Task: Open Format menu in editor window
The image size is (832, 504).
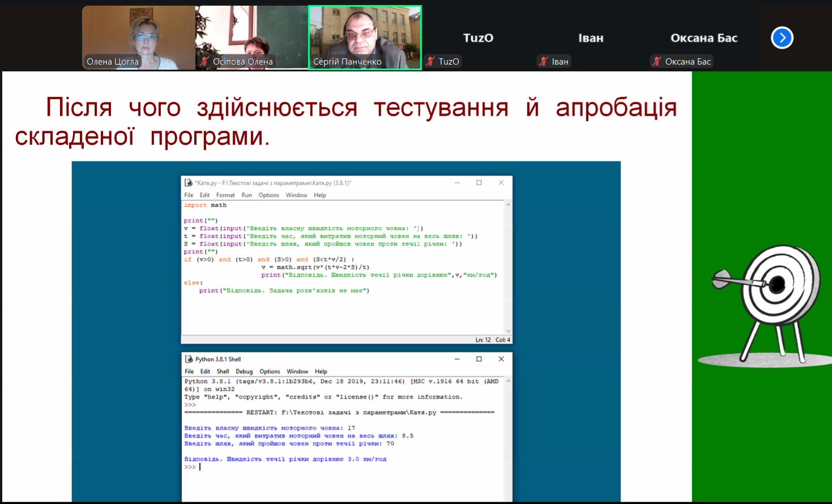Action: tap(225, 195)
